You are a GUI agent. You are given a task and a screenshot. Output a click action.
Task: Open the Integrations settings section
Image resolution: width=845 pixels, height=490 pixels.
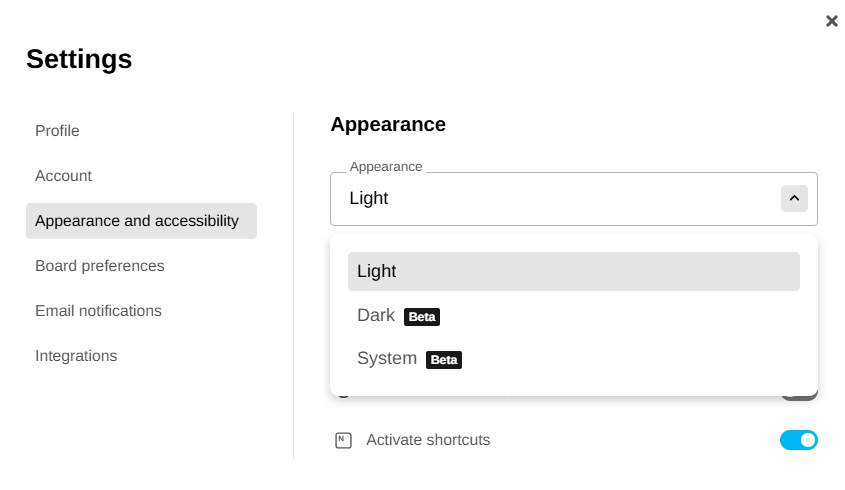click(x=76, y=356)
